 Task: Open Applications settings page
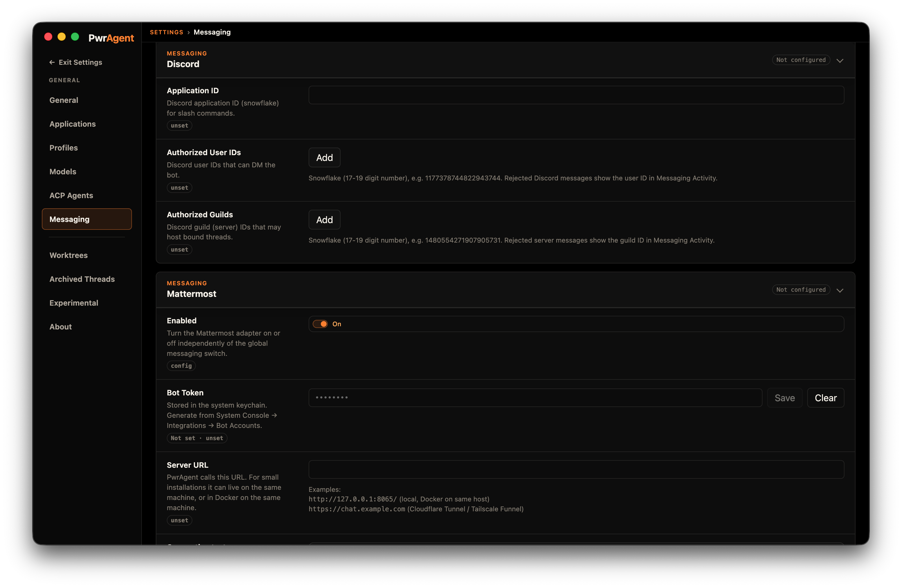[x=86, y=124]
